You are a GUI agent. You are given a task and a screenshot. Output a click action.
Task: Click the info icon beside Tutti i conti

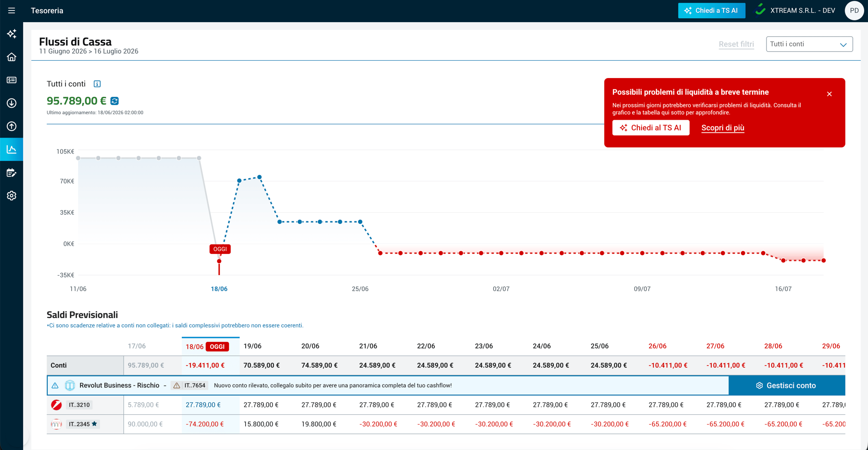(97, 84)
